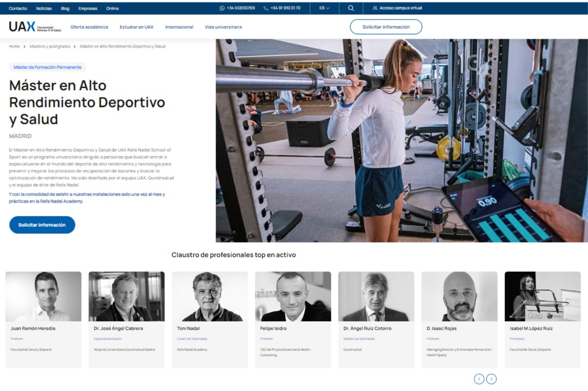Screen dimensions: 588x391
Task: Click Especialista Quirón label
Action: (107, 339)
